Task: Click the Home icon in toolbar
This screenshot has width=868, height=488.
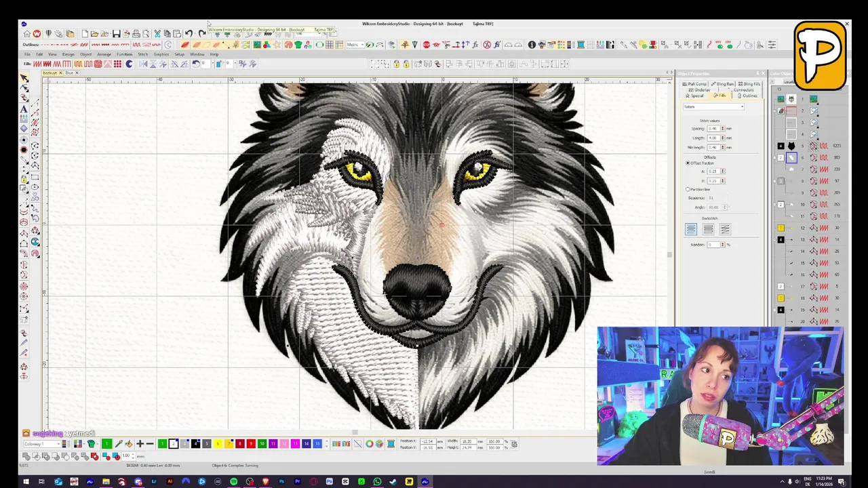Action: click(26, 34)
